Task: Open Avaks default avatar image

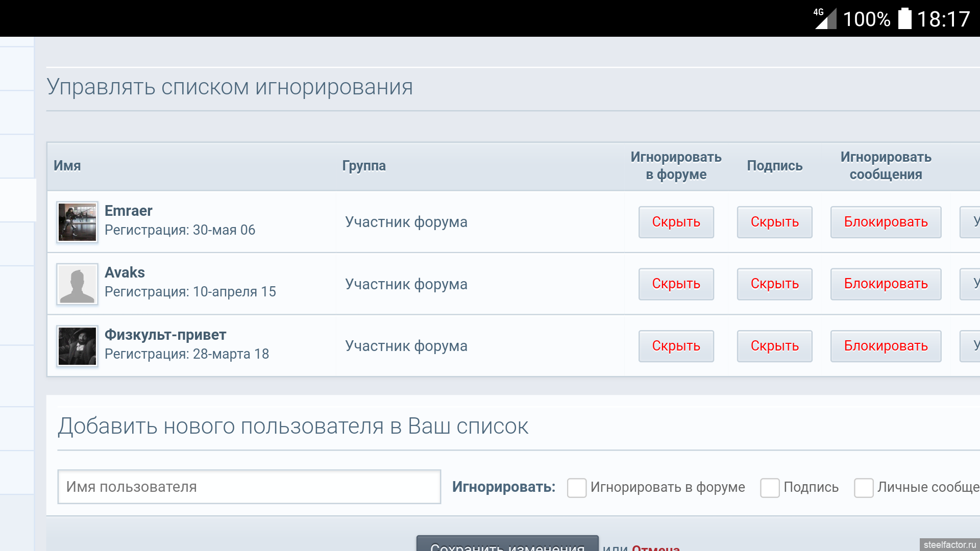Action: click(77, 284)
